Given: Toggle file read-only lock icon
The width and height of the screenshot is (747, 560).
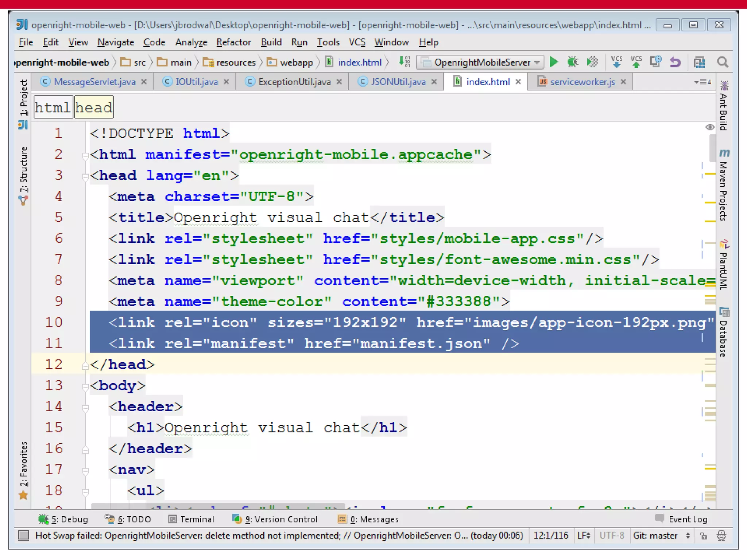Looking at the screenshot, I should click(x=703, y=536).
